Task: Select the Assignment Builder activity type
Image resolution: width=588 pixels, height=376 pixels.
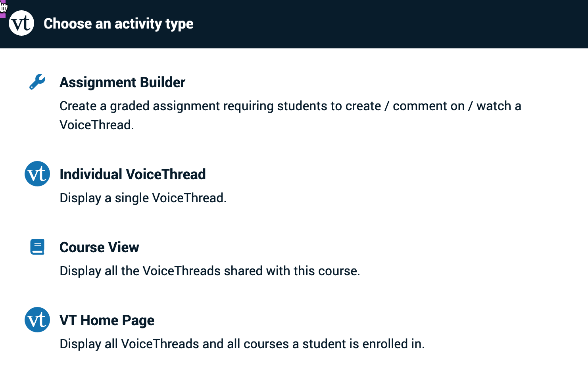Action: point(122,82)
